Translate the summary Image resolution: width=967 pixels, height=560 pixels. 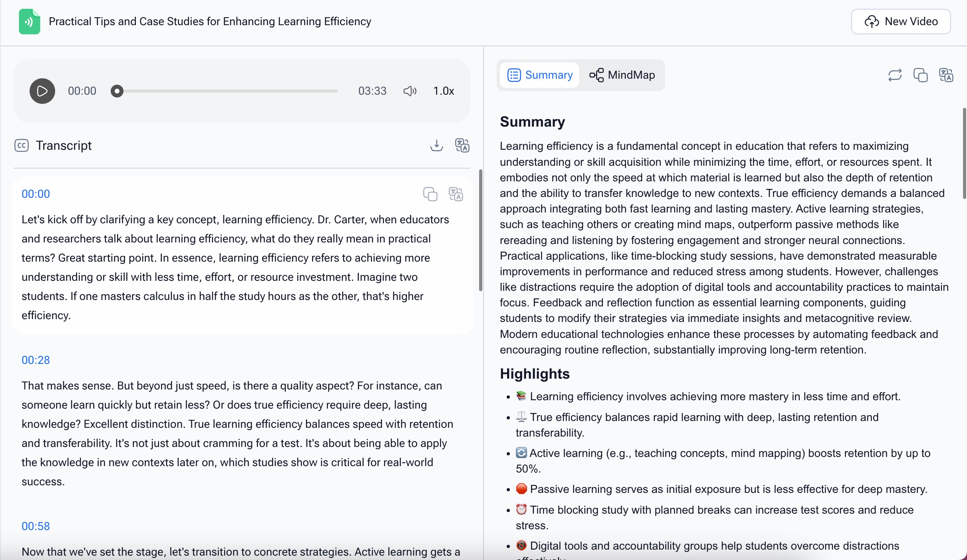[x=946, y=75]
